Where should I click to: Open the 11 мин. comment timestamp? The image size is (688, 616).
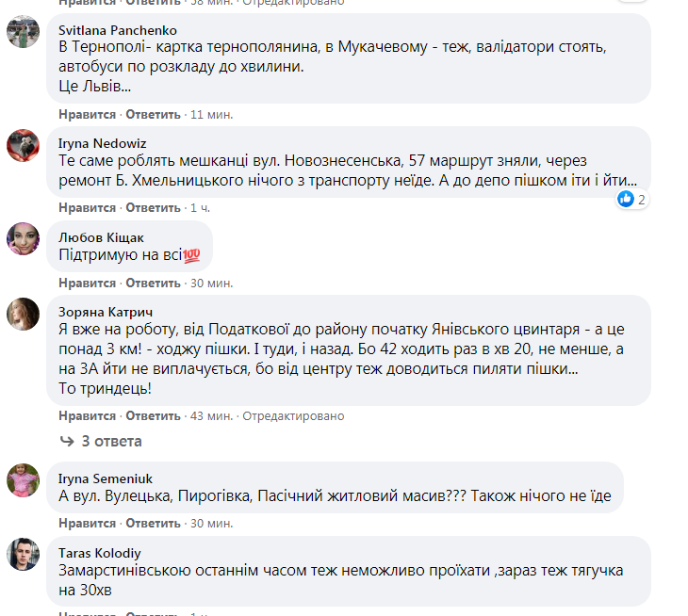coord(211,114)
